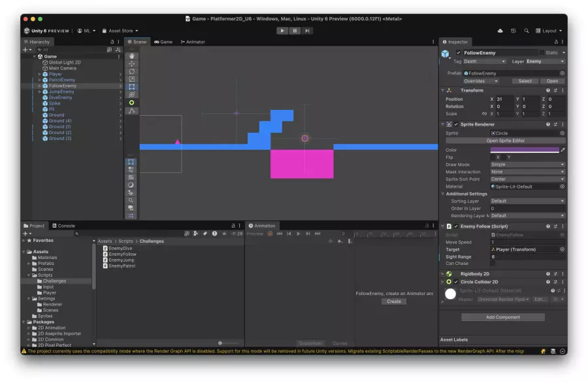Click the Add Component button
This screenshot has height=382, width=588.
[502, 317]
